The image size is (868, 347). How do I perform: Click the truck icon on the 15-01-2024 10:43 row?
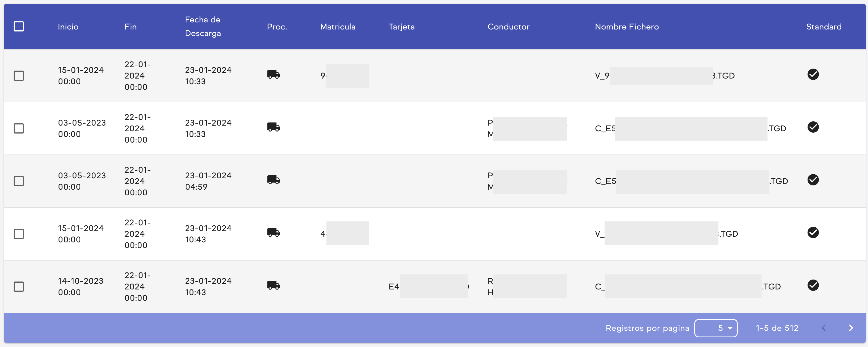274,232
